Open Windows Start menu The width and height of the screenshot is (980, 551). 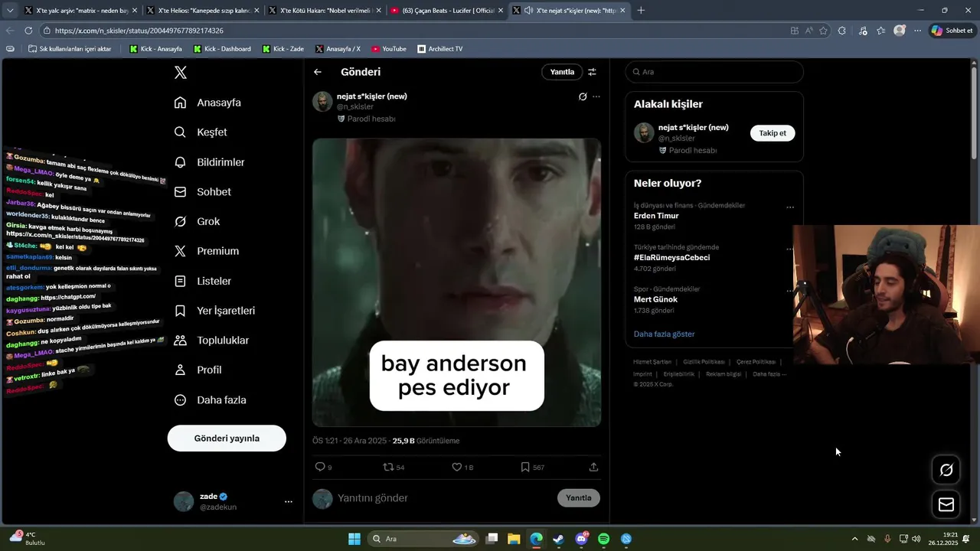point(354,539)
